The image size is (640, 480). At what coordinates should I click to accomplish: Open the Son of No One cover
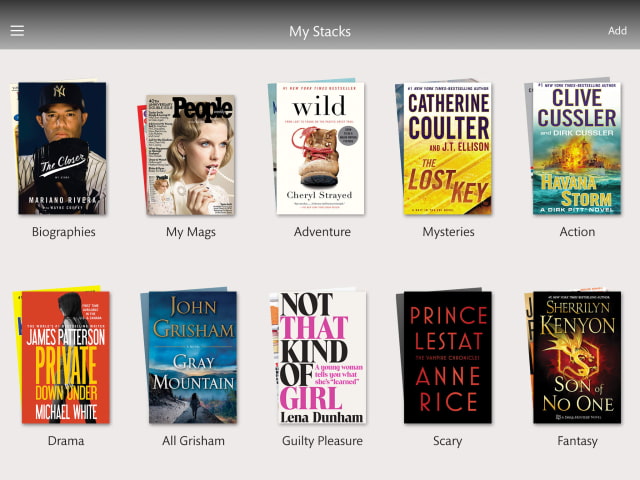[576, 357]
